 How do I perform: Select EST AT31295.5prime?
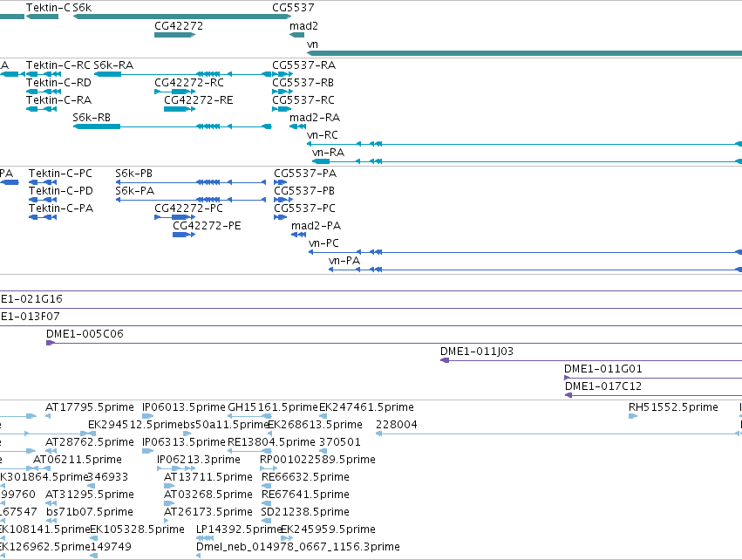tap(51, 504)
